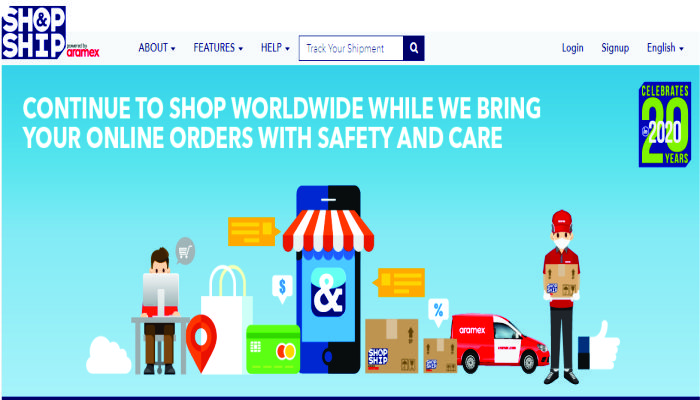700x400 pixels.
Task: Click the large Shop Ship cardboard box
Action: click(392, 346)
